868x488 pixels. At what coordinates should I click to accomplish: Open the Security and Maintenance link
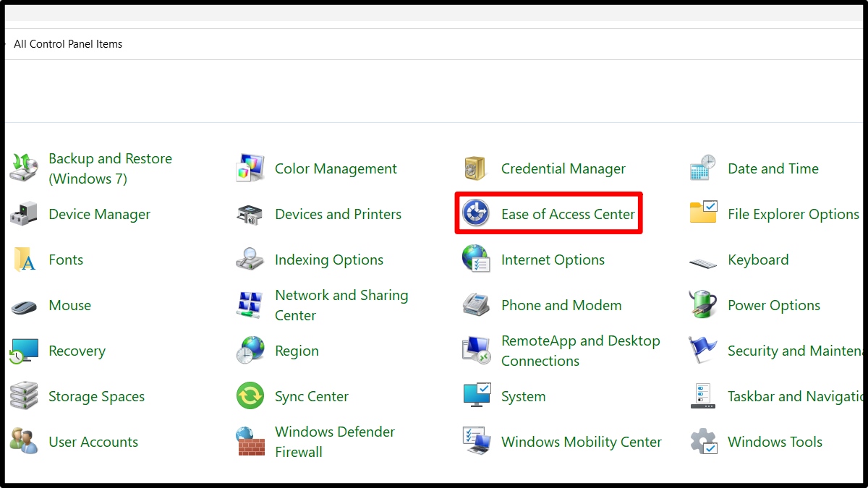pos(796,351)
